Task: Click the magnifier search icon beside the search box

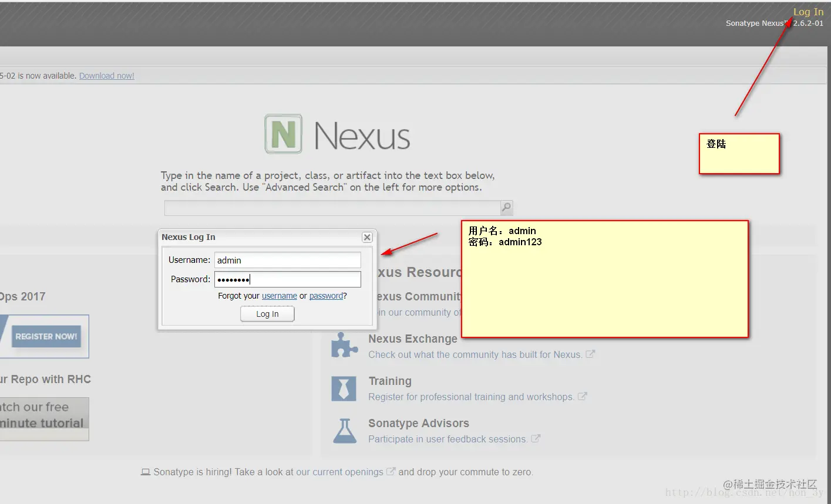Action: click(x=506, y=208)
